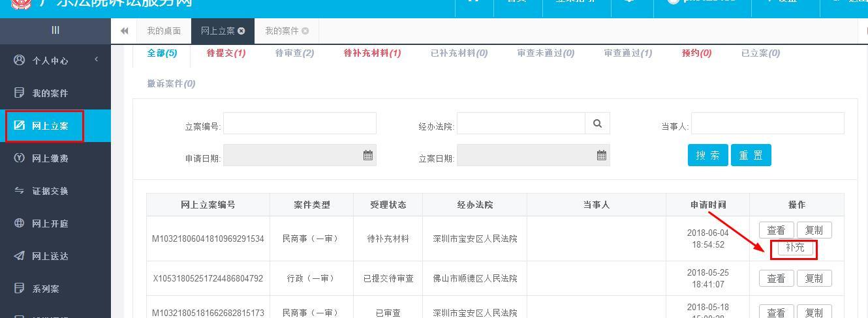
Task: Click the 行政（一审） case type cell
Action: coord(311,278)
